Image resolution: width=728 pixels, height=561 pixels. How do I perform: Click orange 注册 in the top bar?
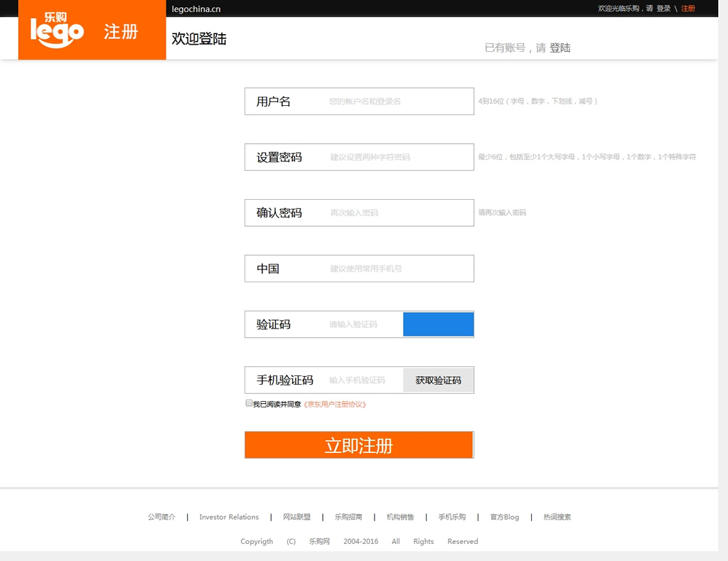point(688,9)
